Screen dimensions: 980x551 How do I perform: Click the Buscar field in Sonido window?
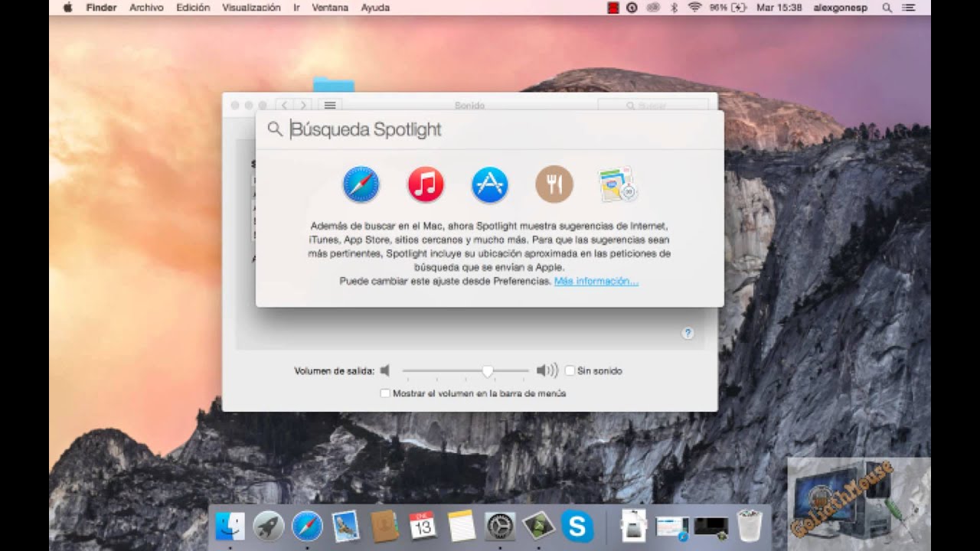click(653, 105)
